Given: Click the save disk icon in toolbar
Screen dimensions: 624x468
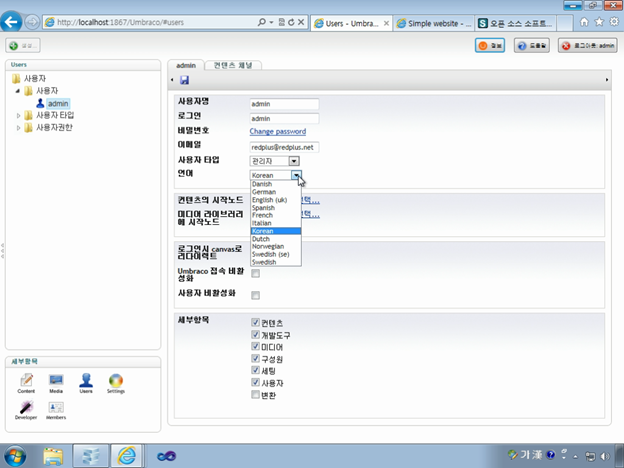Looking at the screenshot, I should (x=184, y=80).
